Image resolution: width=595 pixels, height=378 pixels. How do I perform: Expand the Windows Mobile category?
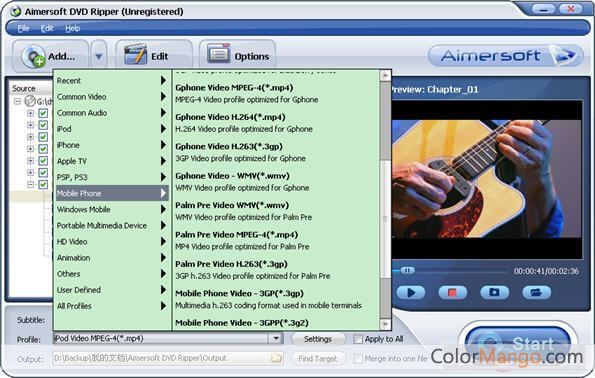click(x=112, y=209)
